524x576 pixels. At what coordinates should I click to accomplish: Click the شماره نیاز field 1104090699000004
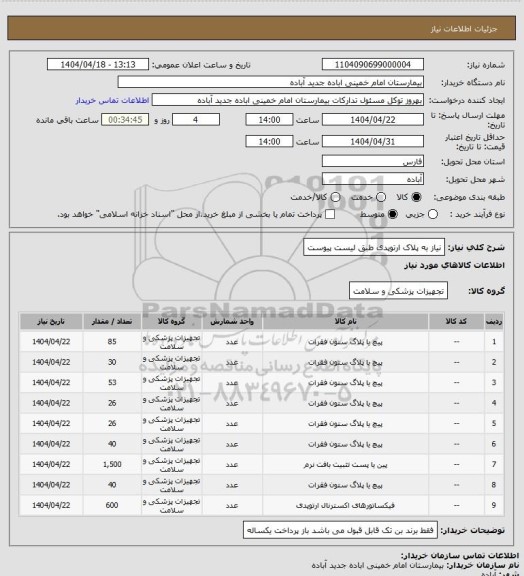pos(373,65)
